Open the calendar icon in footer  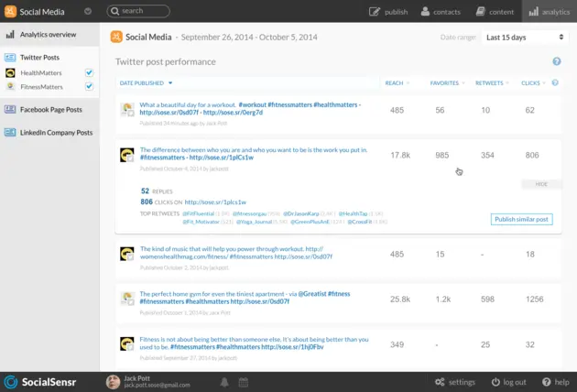244,383
